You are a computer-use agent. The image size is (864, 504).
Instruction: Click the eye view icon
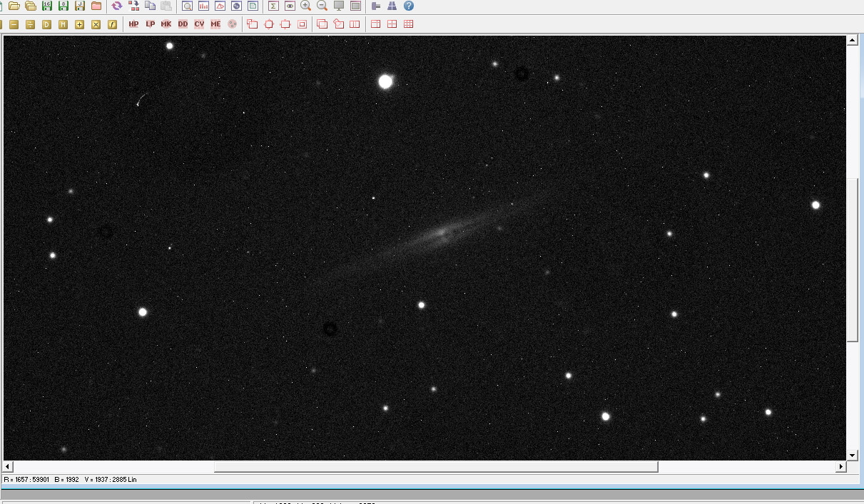tap(290, 6)
